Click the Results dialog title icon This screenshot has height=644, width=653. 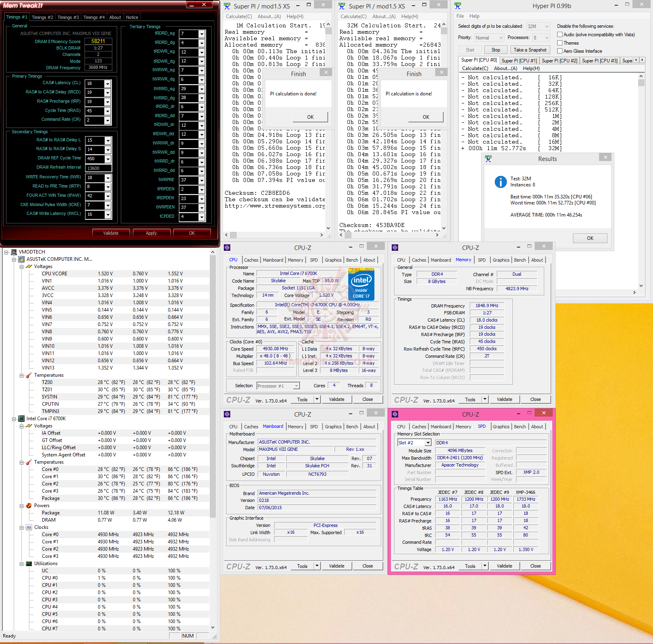488,159
